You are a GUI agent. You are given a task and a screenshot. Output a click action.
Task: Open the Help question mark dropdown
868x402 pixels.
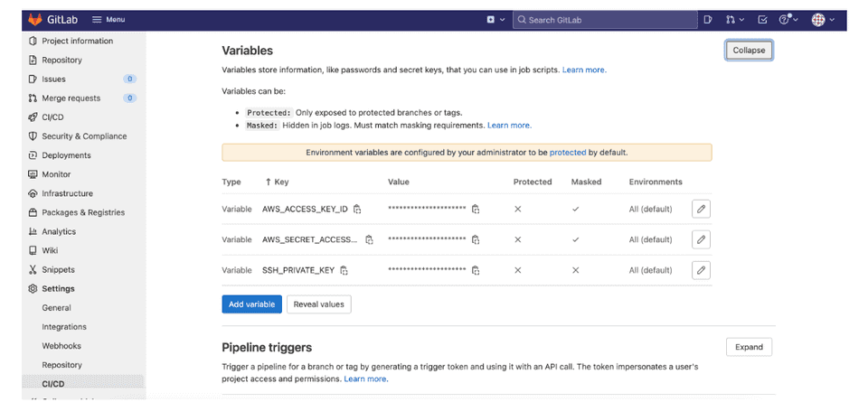(788, 20)
